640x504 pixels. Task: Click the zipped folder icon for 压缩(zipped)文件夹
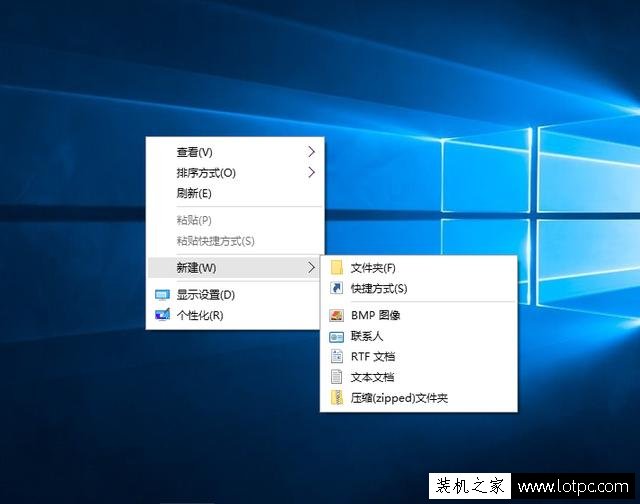[x=337, y=397]
